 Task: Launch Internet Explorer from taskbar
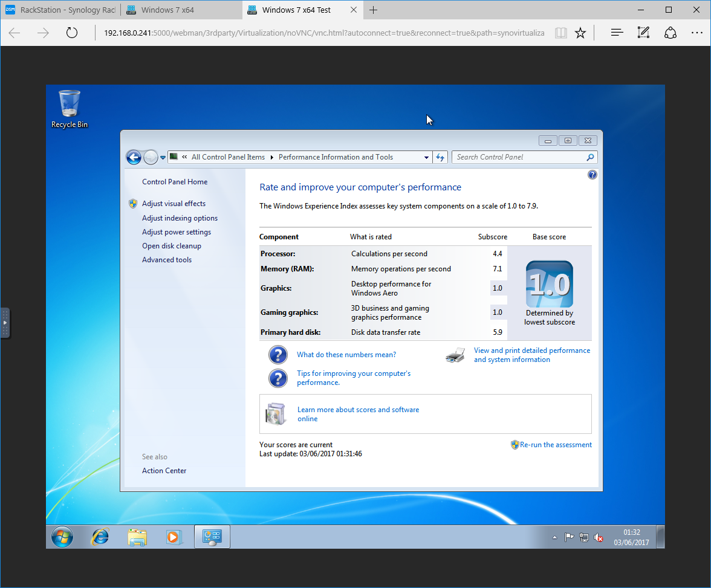click(x=100, y=537)
